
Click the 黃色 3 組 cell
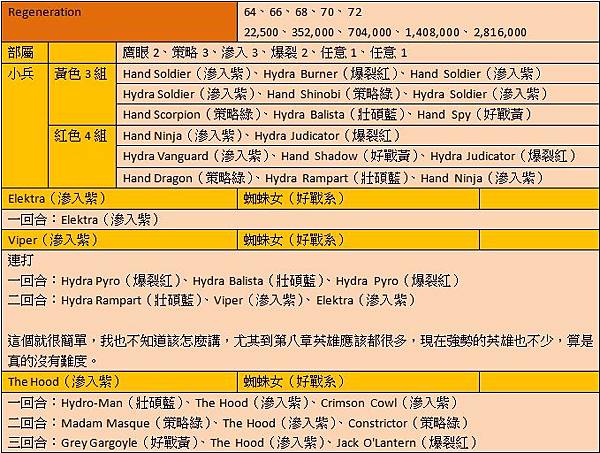pyautogui.click(x=82, y=95)
